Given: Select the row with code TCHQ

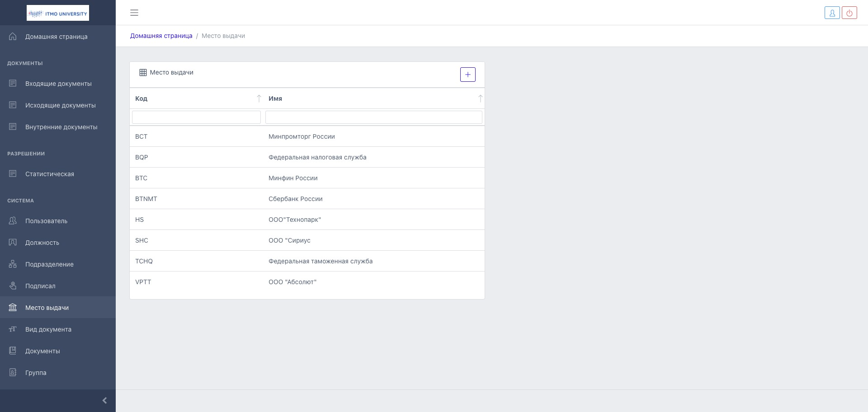Looking at the screenshot, I should click(x=144, y=261).
